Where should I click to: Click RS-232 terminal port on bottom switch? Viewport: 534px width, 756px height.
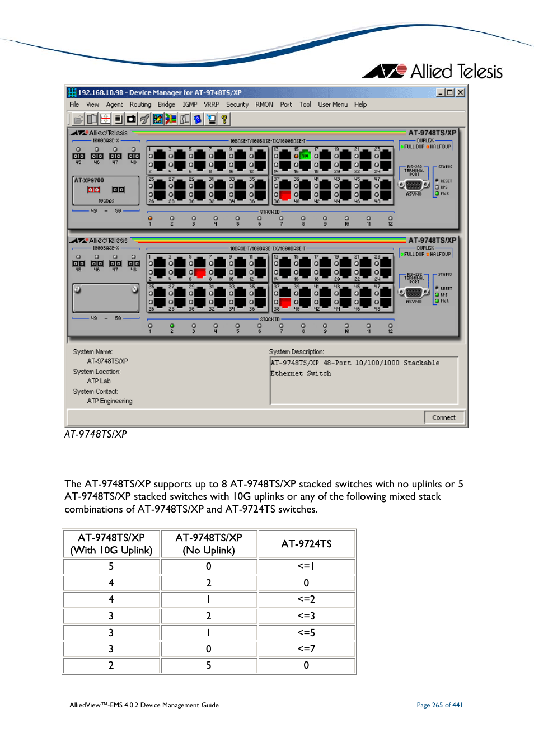click(x=414, y=292)
